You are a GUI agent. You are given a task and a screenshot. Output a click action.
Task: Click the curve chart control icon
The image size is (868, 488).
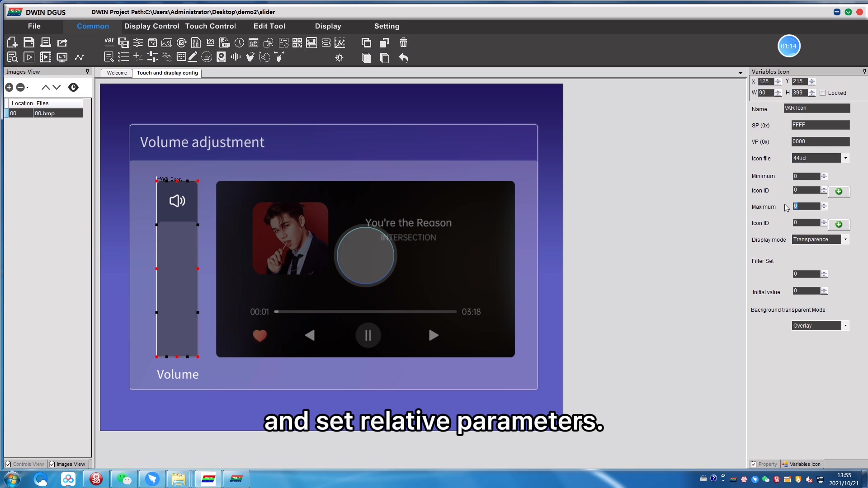[340, 43]
